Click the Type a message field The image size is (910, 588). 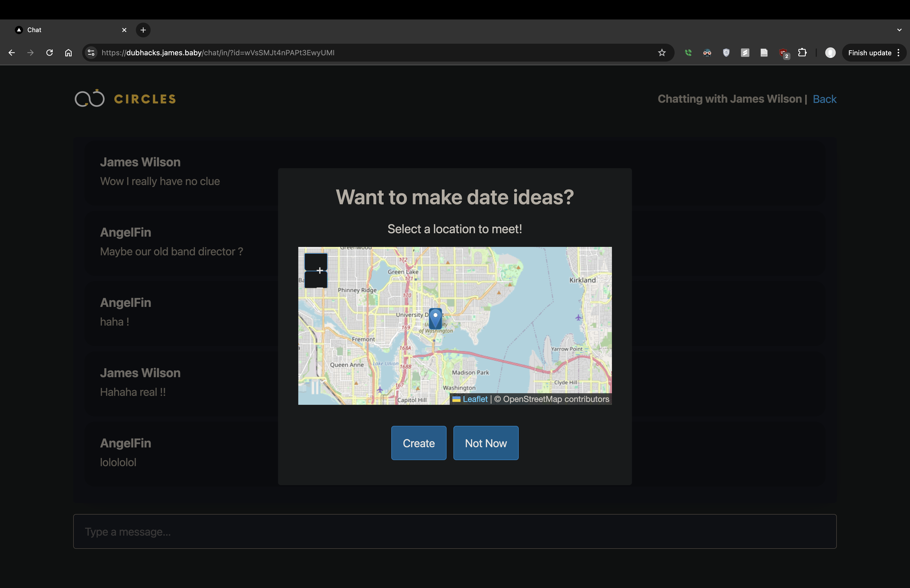click(454, 531)
